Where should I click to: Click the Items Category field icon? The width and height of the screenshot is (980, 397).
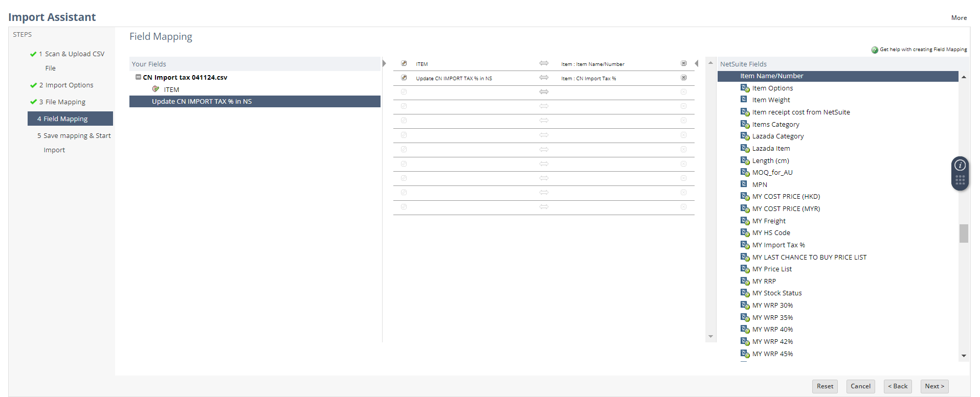(x=745, y=124)
